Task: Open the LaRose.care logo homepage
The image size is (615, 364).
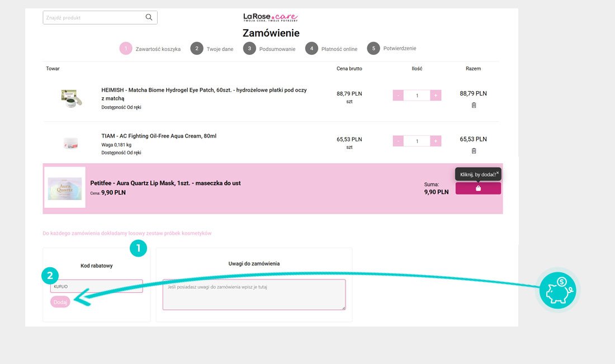Action: click(271, 17)
